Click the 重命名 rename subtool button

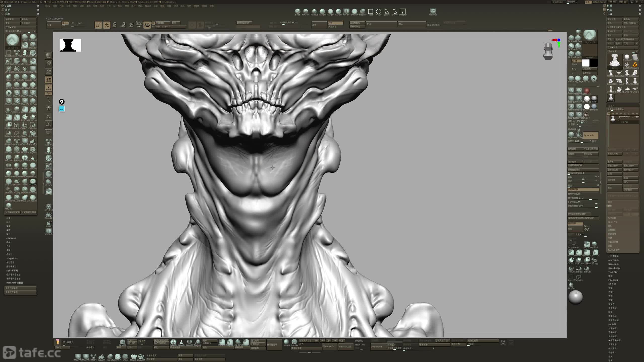tap(615, 162)
